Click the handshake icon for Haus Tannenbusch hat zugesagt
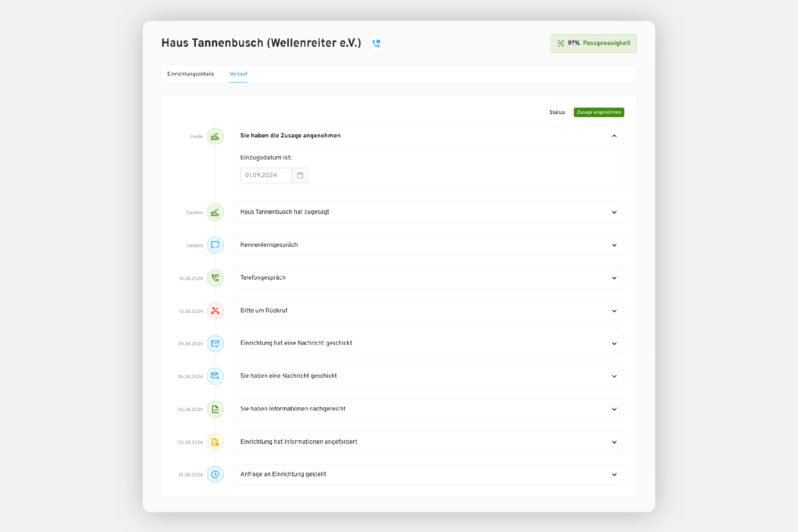The image size is (798, 532). pyautogui.click(x=215, y=213)
